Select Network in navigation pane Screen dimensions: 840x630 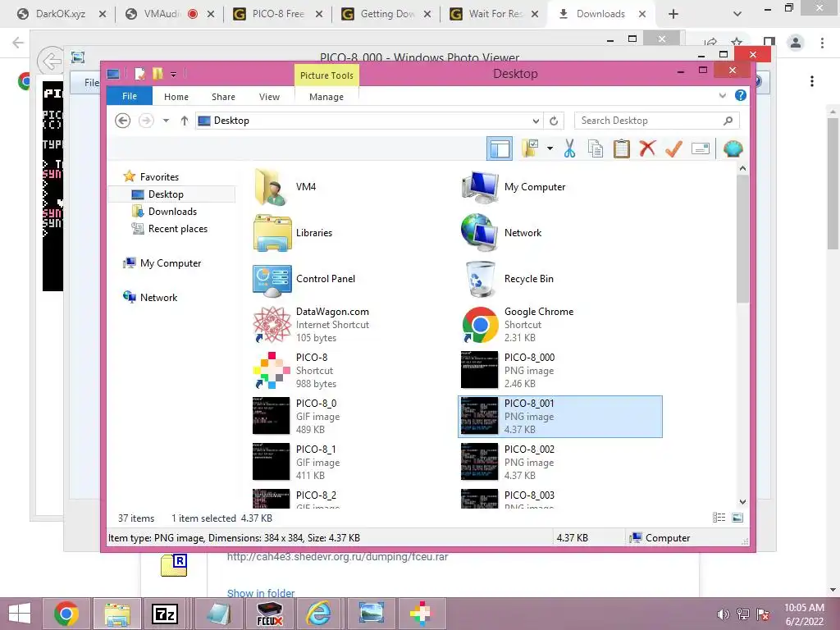158,298
